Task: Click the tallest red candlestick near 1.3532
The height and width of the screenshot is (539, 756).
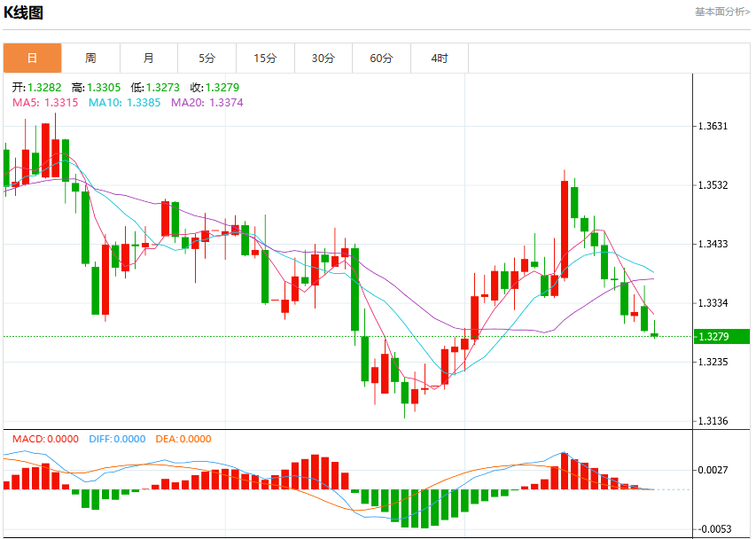Action: [x=564, y=230]
